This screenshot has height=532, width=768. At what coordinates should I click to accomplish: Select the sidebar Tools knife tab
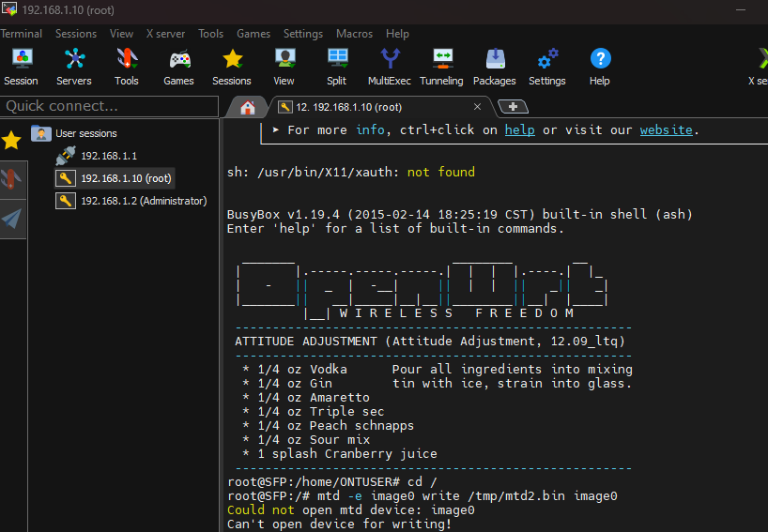click(11, 179)
